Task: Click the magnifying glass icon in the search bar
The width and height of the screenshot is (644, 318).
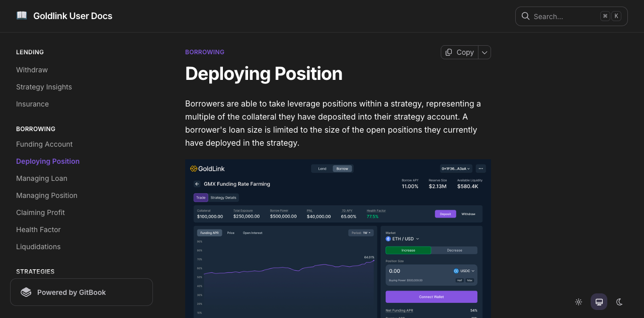Action: point(525,16)
